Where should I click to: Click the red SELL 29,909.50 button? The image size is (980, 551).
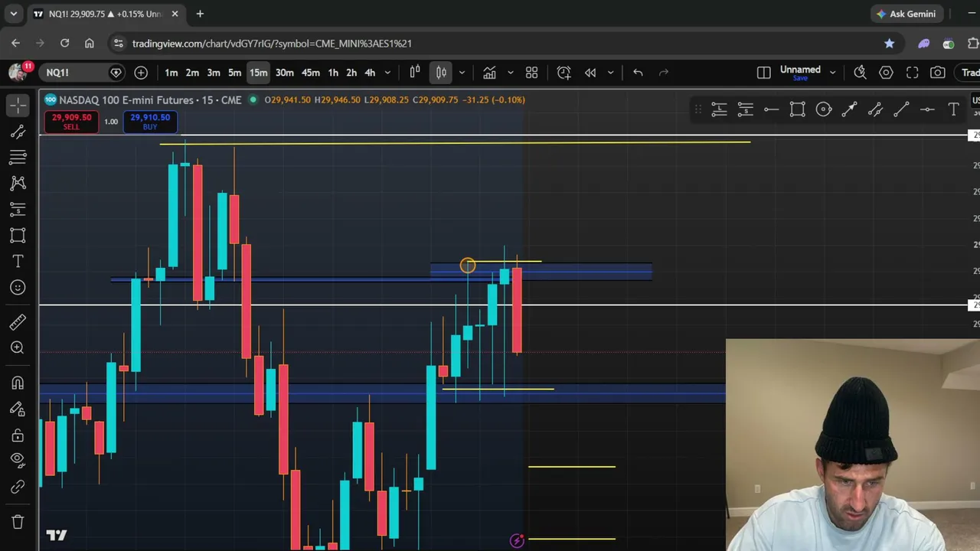pos(71,121)
